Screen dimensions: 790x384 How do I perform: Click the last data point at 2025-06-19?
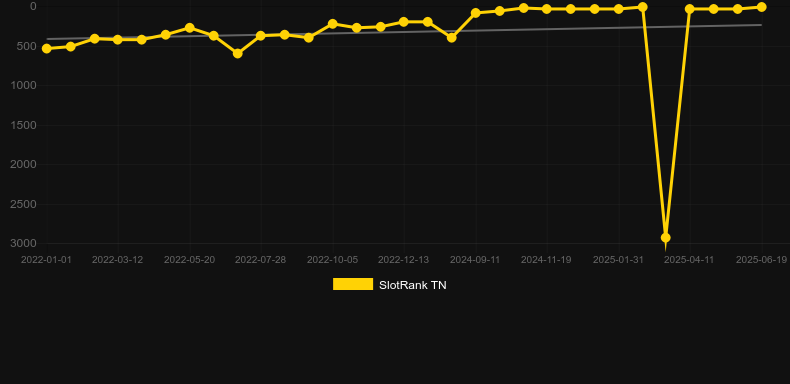tap(761, 7)
